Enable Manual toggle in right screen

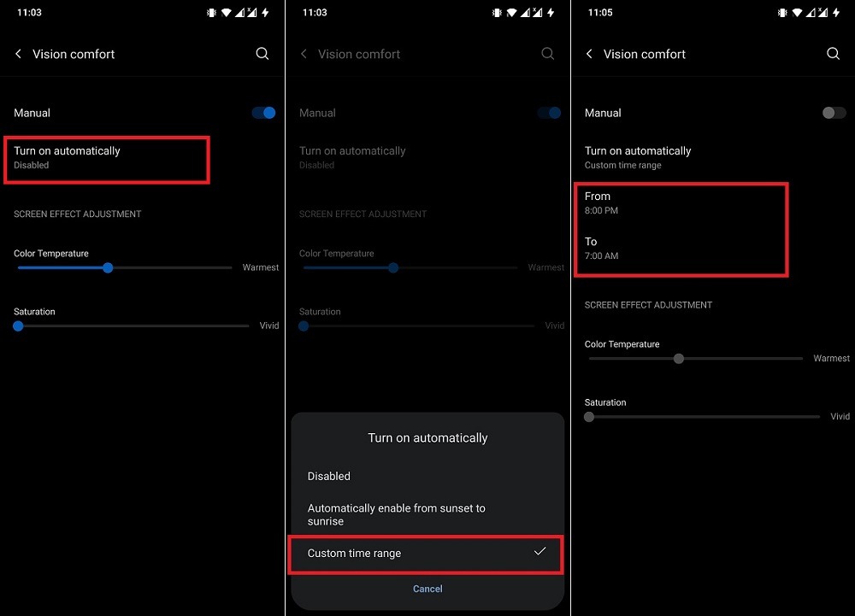[834, 113]
